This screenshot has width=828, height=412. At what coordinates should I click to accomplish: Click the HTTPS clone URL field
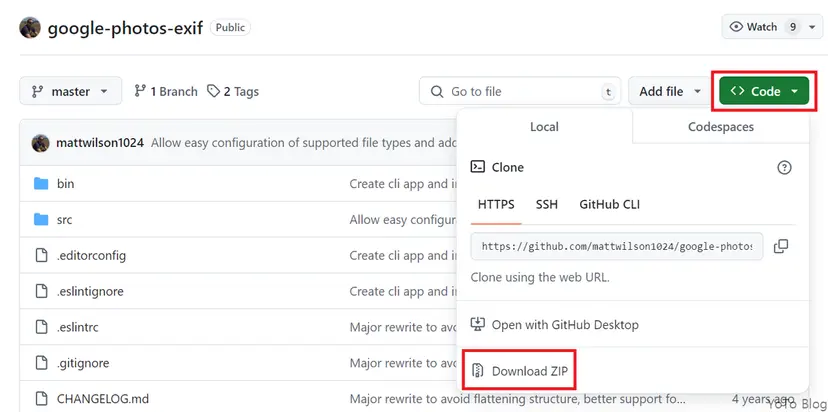point(617,246)
